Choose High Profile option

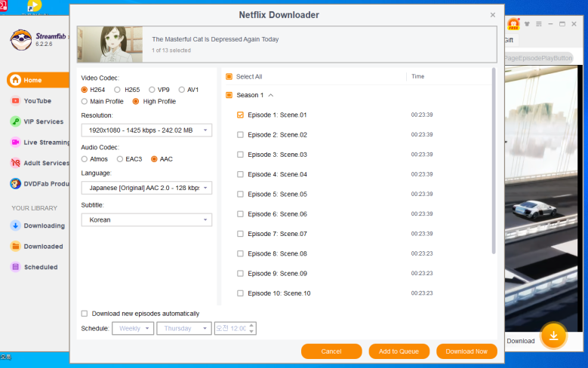(136, 101)
